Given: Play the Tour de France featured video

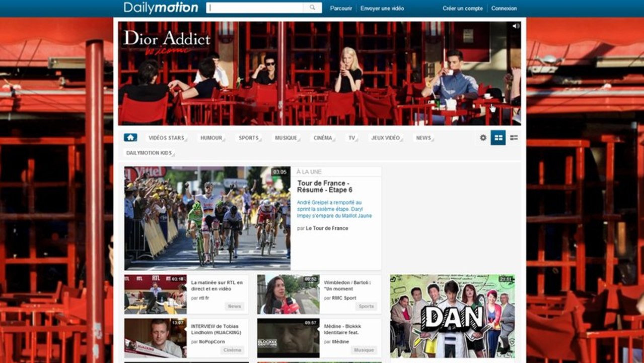Looking at the screenshot, I should (207, 218).
